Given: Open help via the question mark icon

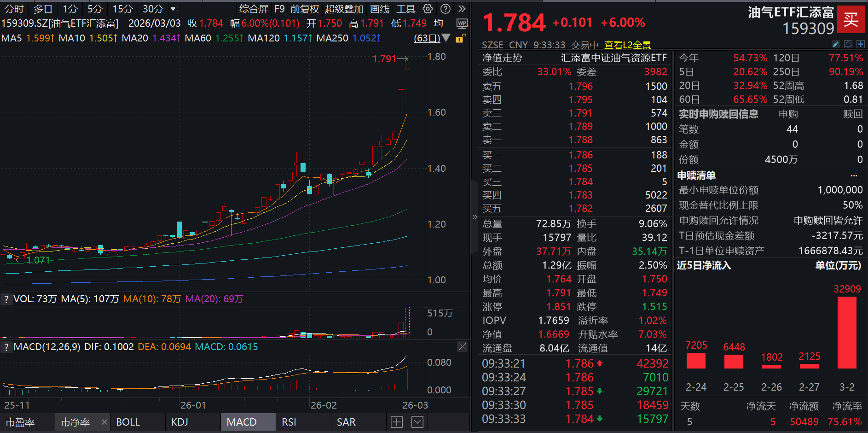Looking at the screenshot, I should pos(445,8).
